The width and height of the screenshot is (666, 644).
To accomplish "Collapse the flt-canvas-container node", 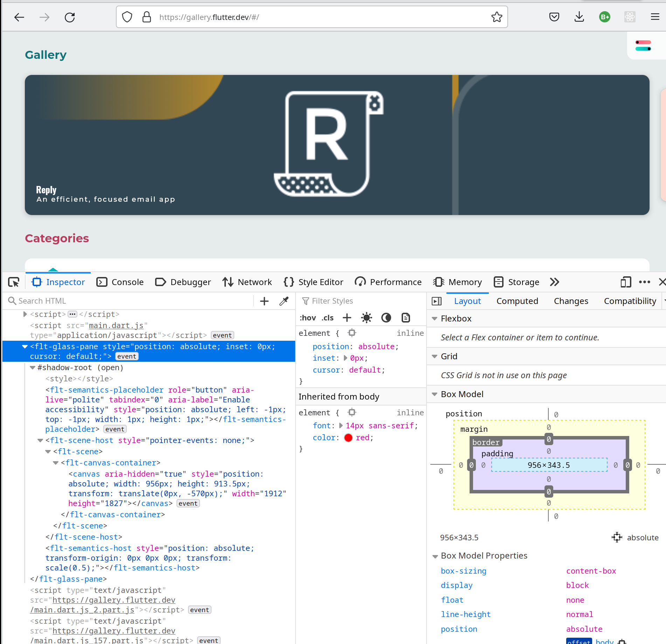I will (56, 463).
